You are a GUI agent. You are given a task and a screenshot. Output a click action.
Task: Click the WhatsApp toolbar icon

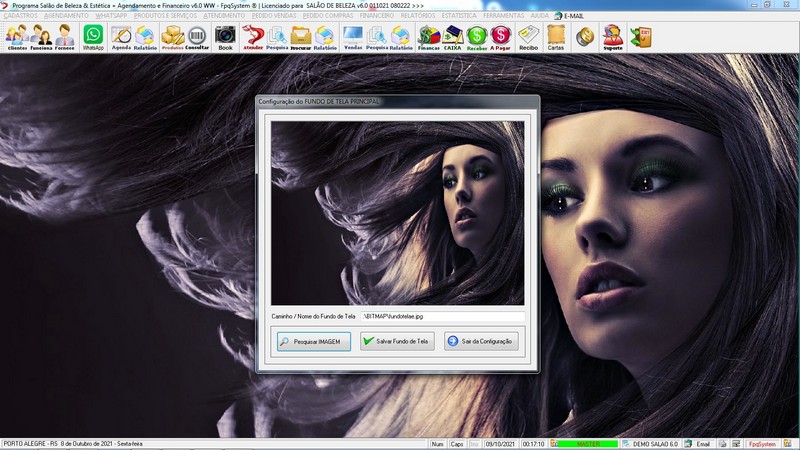click(93, 37)
